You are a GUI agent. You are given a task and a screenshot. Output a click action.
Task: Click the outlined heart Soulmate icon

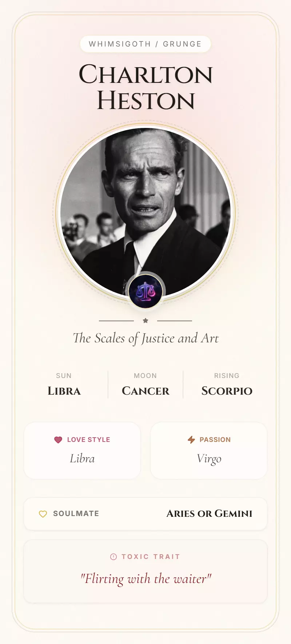point(43,514)
